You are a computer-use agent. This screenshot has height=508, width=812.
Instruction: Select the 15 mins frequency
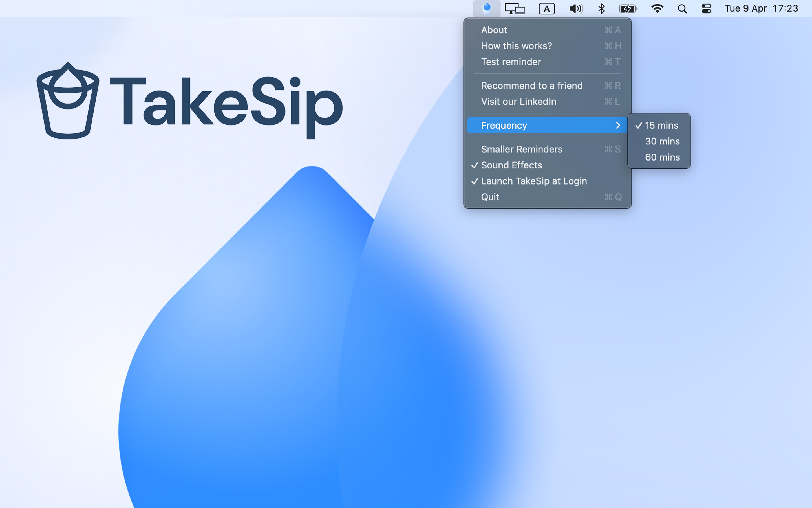pyautogui.click(x=659, y=125)
